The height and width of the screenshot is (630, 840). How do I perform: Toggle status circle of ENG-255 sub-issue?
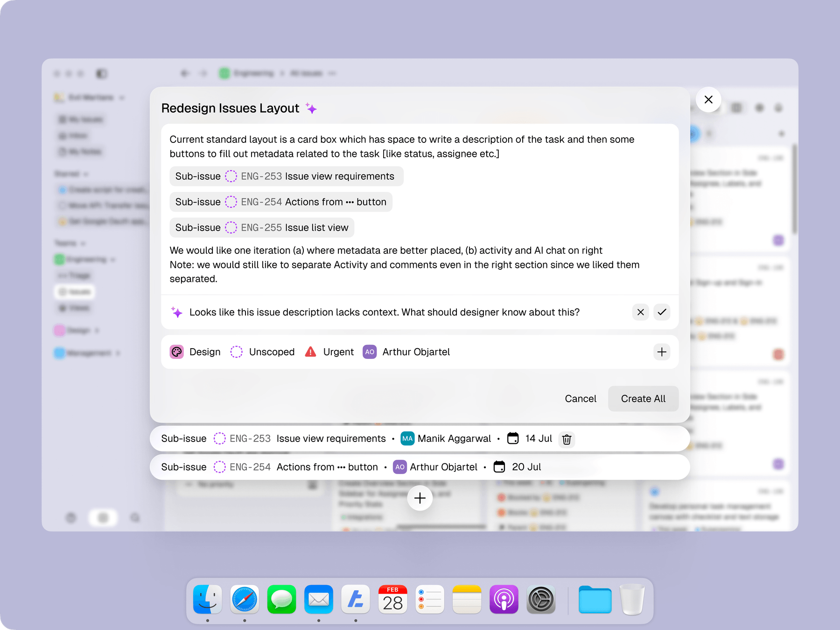(231, 228)
